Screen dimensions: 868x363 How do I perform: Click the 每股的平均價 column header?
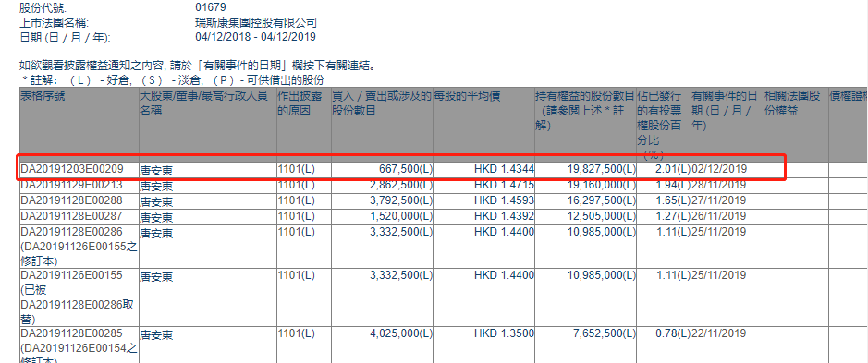click(x=467, y=96)
